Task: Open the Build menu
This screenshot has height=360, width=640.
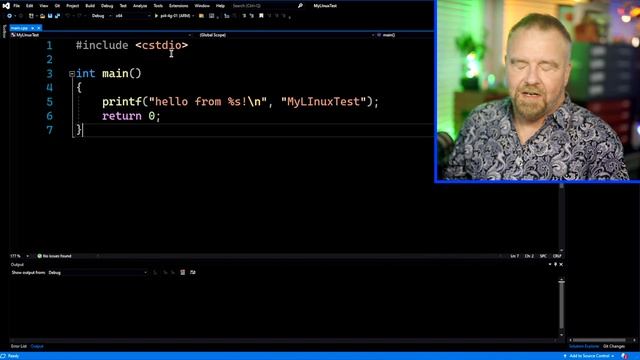Action: coord(90,6)
